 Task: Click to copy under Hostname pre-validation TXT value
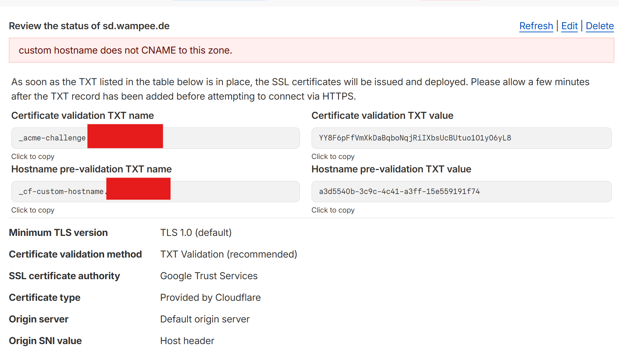point(333,210)
